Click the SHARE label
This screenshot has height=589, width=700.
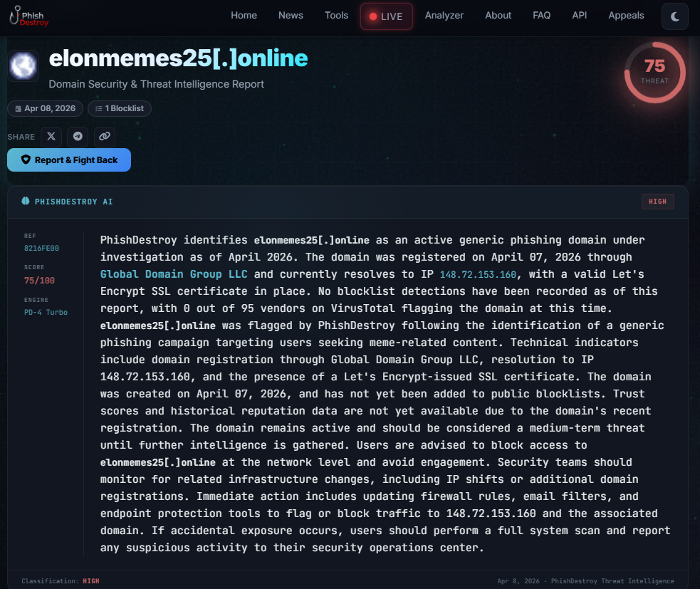coord(21,137)
